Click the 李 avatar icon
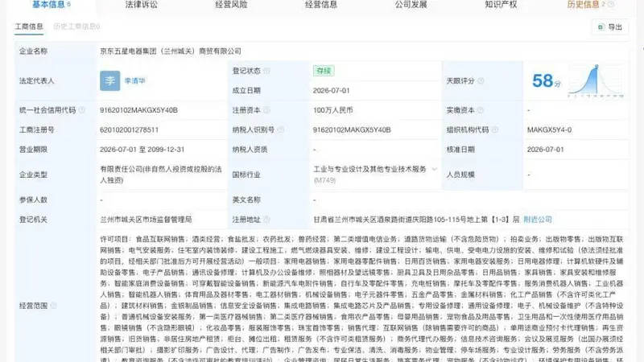The width and height of the screenshot is (644, 362). (x=110, y=81)
